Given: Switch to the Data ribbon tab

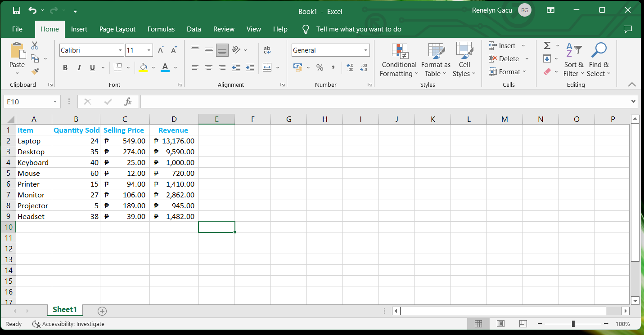Looking at the screenshot, I should [x=194, y=29].
